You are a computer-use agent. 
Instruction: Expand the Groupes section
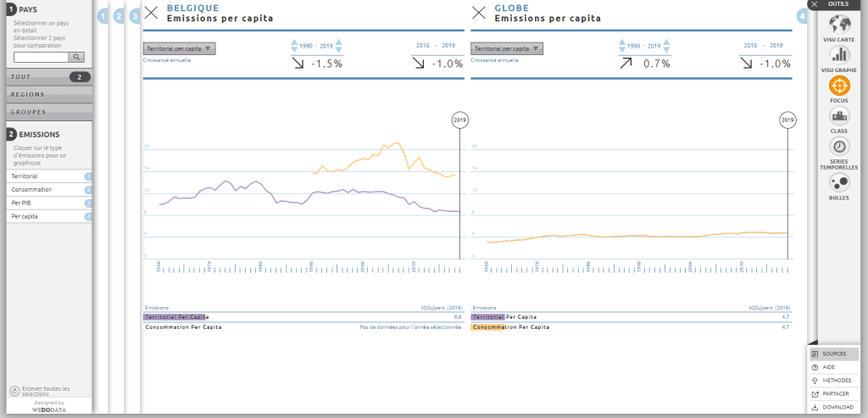coord(48,112)
